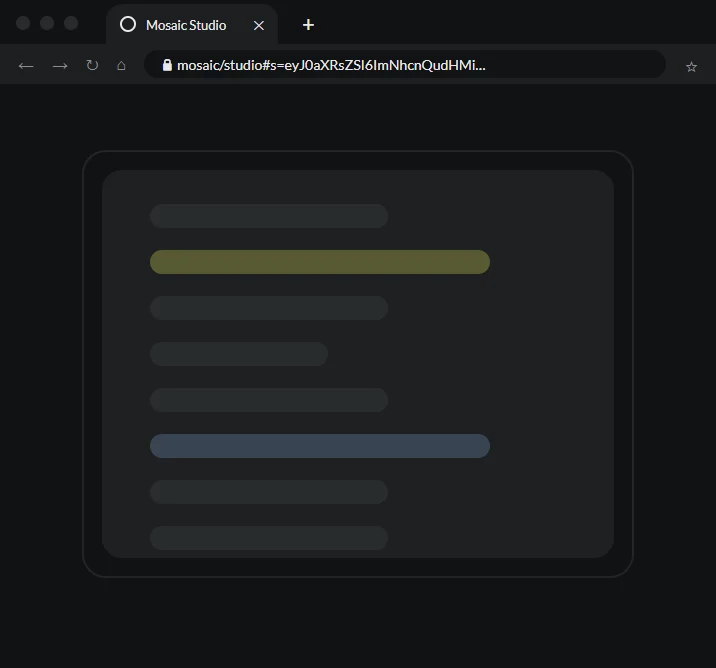Reload the page with refresh icon
This screenshot has height=668, width=716.
92,65
